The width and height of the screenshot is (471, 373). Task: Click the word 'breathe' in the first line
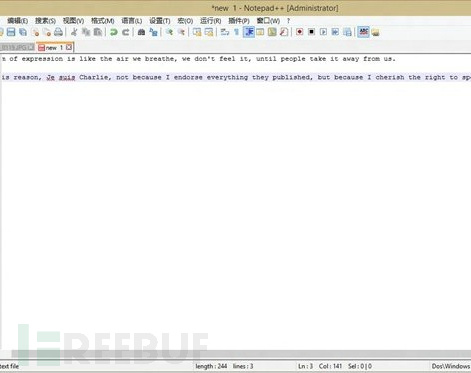click(159, 59)
